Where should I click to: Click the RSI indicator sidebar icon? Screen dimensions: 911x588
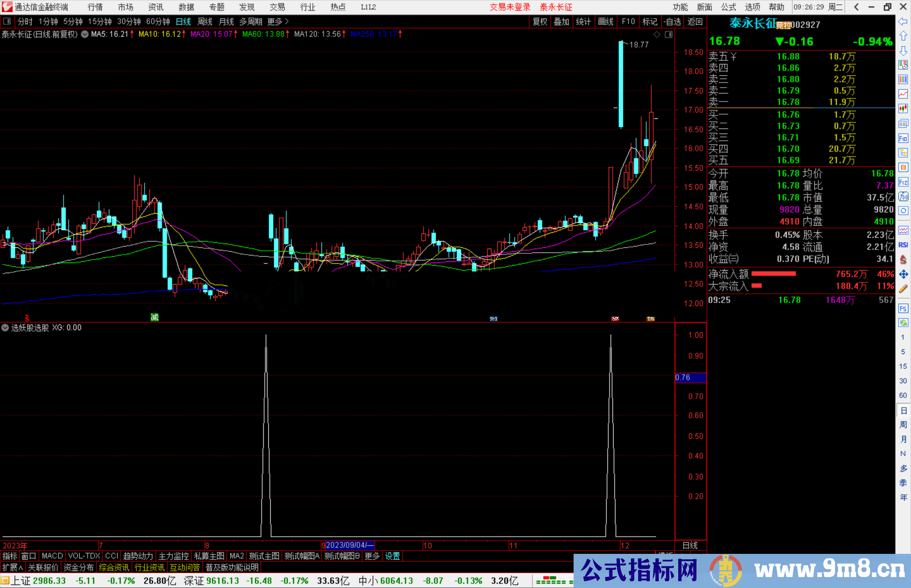click(x=903, y=245)
